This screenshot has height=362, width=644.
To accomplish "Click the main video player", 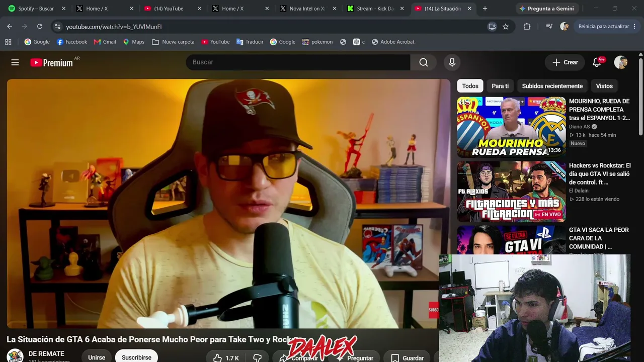I will click(228, 204).
